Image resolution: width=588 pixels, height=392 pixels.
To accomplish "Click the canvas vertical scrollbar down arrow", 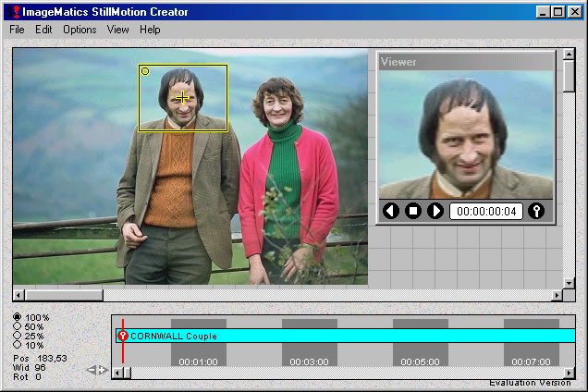I will coord(570,281).
